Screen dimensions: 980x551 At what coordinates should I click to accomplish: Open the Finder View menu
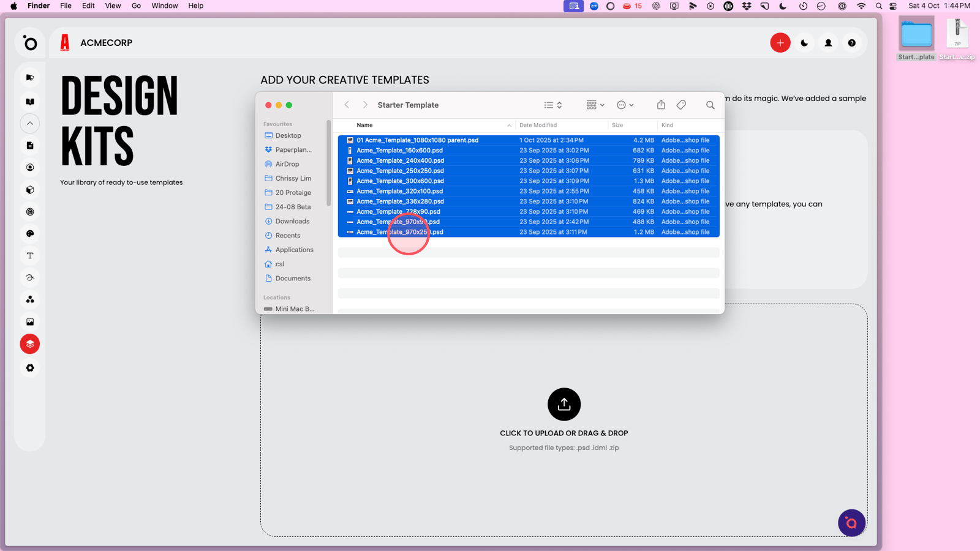pyautogui.click(x=113, y=6)
